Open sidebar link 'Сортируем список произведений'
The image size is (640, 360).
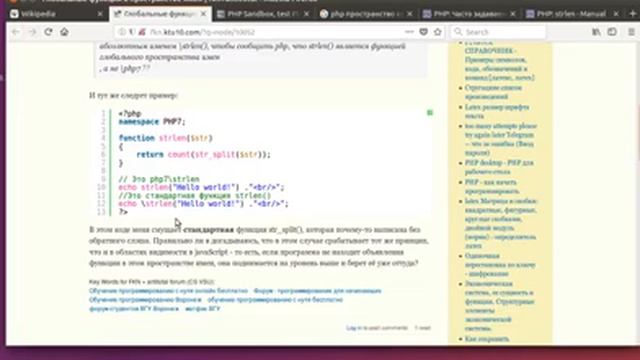coord(493,92)
